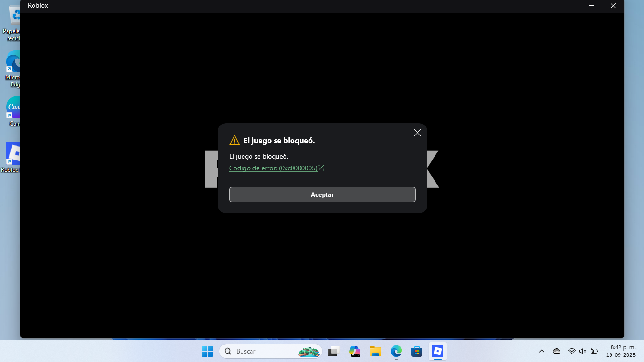
Task: Expand the hidden system tray icons
Action: [x=541, y=351]
